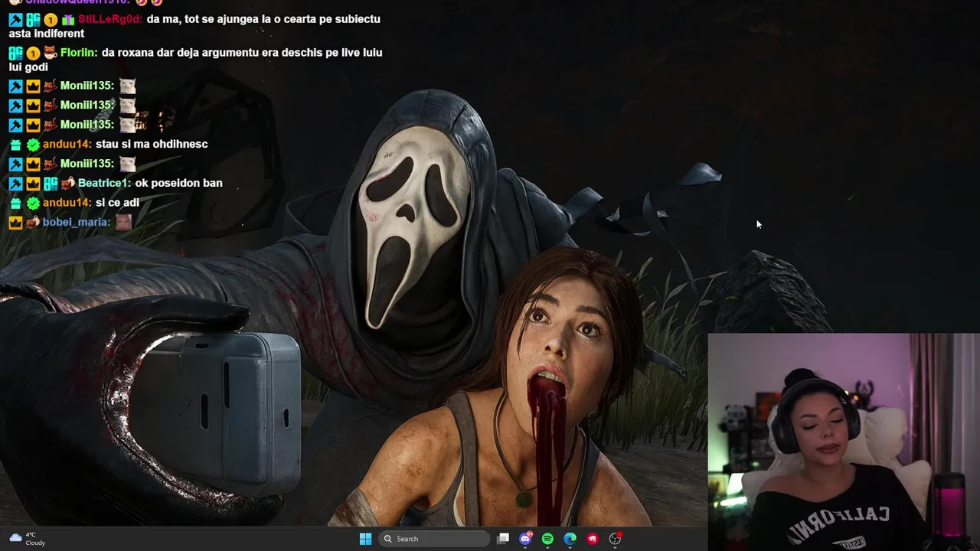This screenshot has width=980, height=551.
Task: Click the message "ok poseidon ban"
Action: point(178,183)
